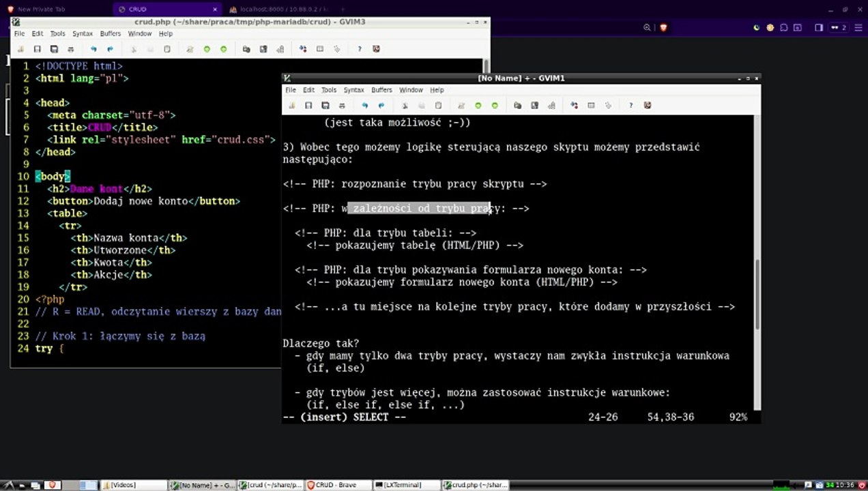Open Buffers menu in GVIM1 window
868x491 pixels.
tap(381, 90)
